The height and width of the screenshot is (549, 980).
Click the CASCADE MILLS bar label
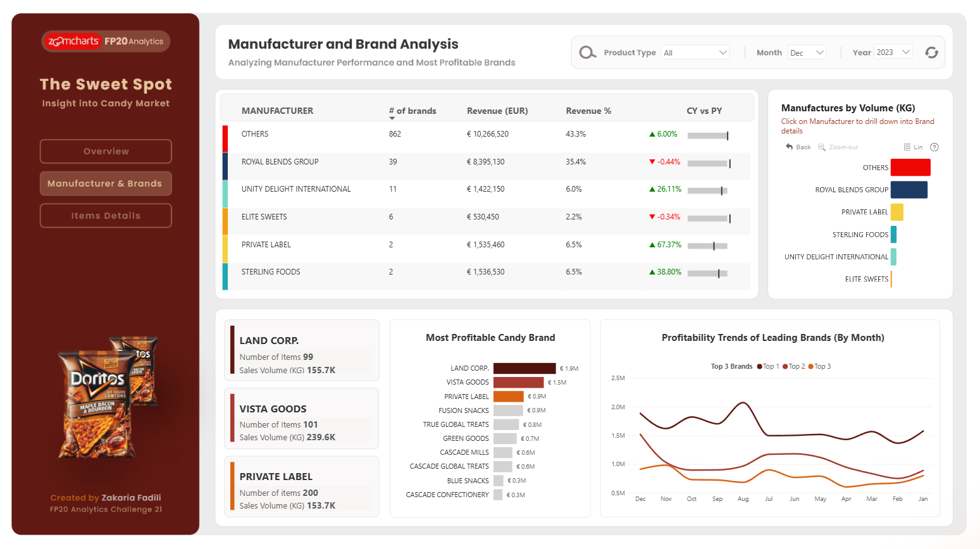(464, 452)
